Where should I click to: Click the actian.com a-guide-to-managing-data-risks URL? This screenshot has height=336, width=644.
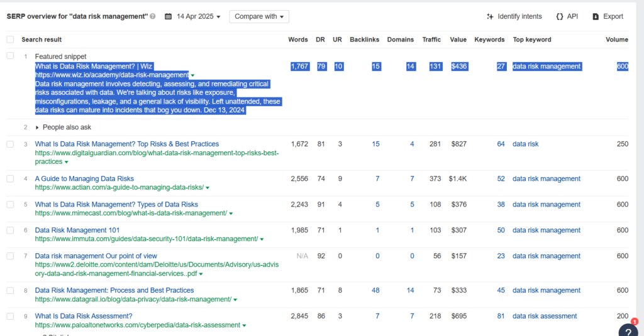tap(119, 188)
